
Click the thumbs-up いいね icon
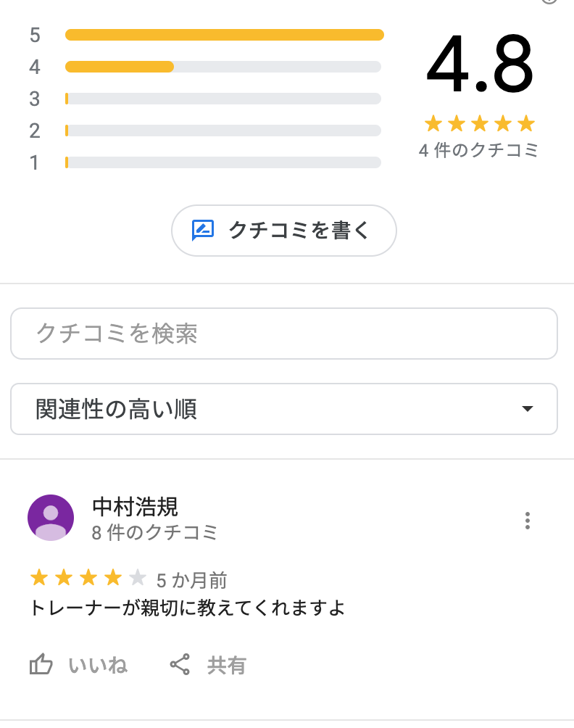click(x=41, y=665)
